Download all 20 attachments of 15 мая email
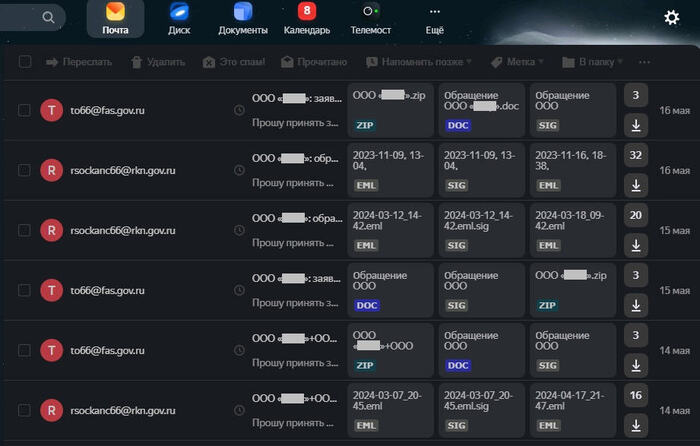The image size is (700, 446). (x=636, y=246)
